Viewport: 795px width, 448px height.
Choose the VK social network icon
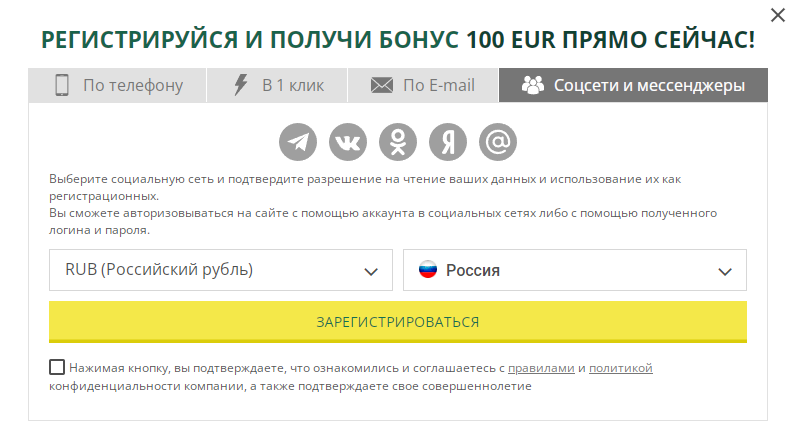tap(348, 142)
